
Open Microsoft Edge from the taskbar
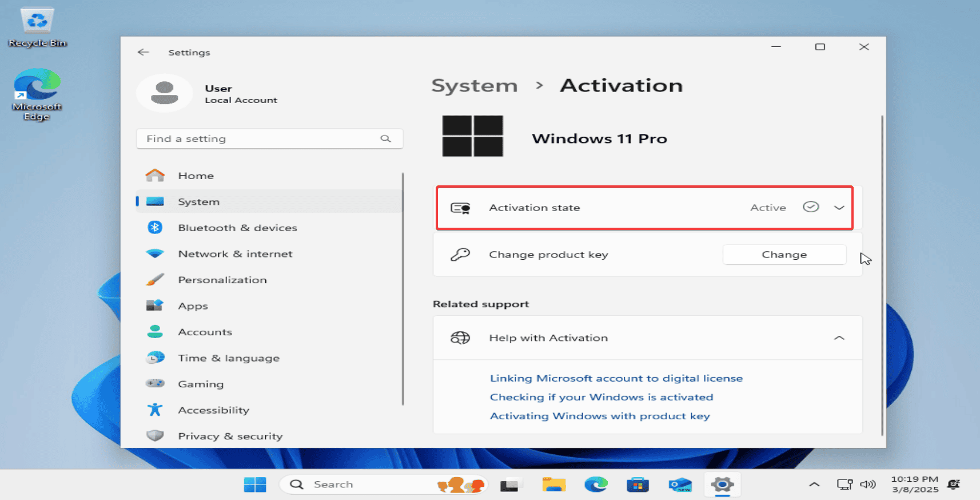coord(596,485)
